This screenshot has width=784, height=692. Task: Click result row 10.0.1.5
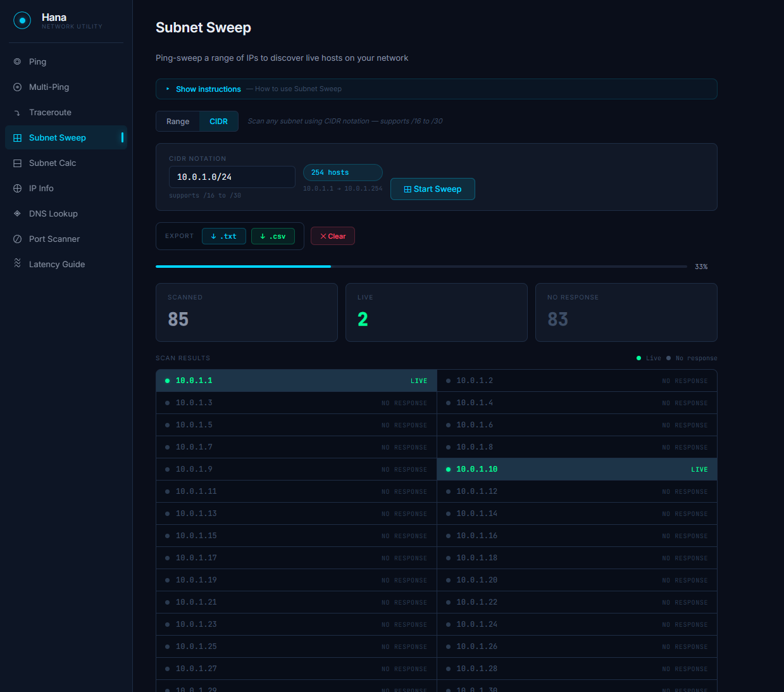tap(296, 425)
